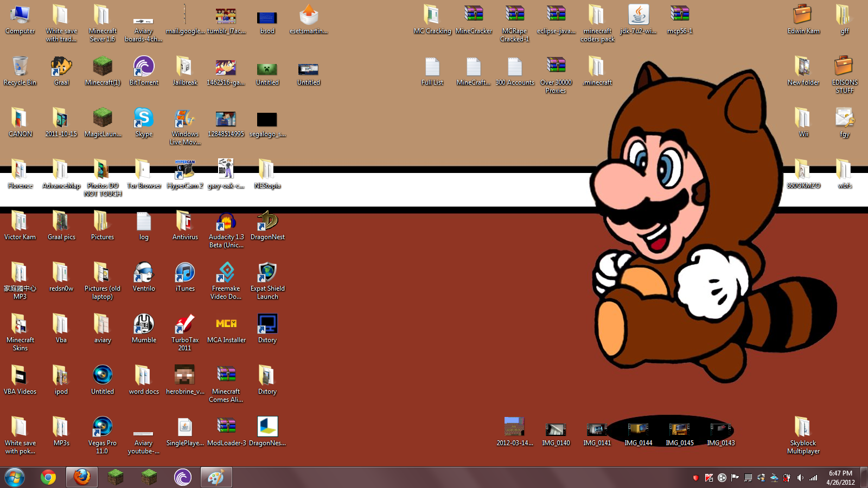This screenshot has height=488, width=868.
Task: Open Vegas Pro 11.0
Action: [x=103, y=428]
